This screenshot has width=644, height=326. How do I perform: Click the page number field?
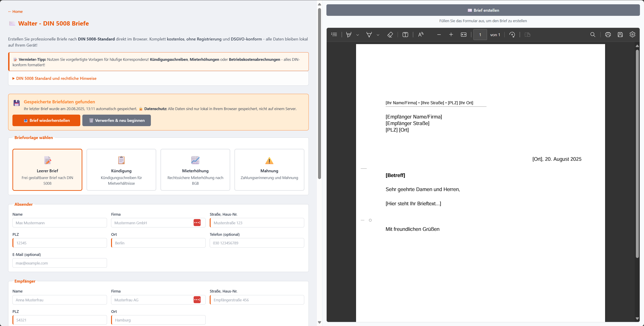480,34
